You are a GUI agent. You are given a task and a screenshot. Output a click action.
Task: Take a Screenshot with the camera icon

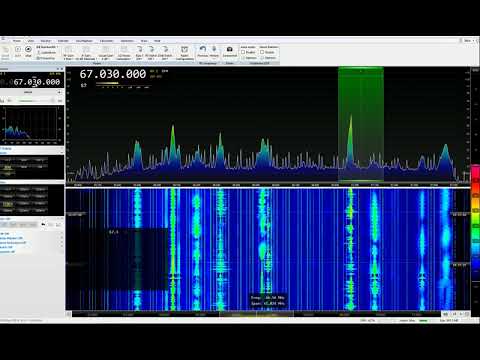230,52
